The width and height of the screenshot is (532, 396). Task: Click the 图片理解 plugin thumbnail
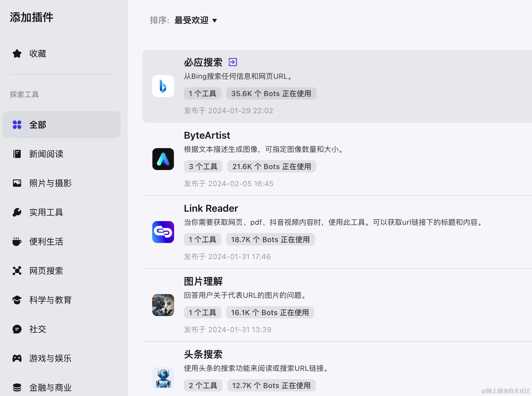pos(163,305)
